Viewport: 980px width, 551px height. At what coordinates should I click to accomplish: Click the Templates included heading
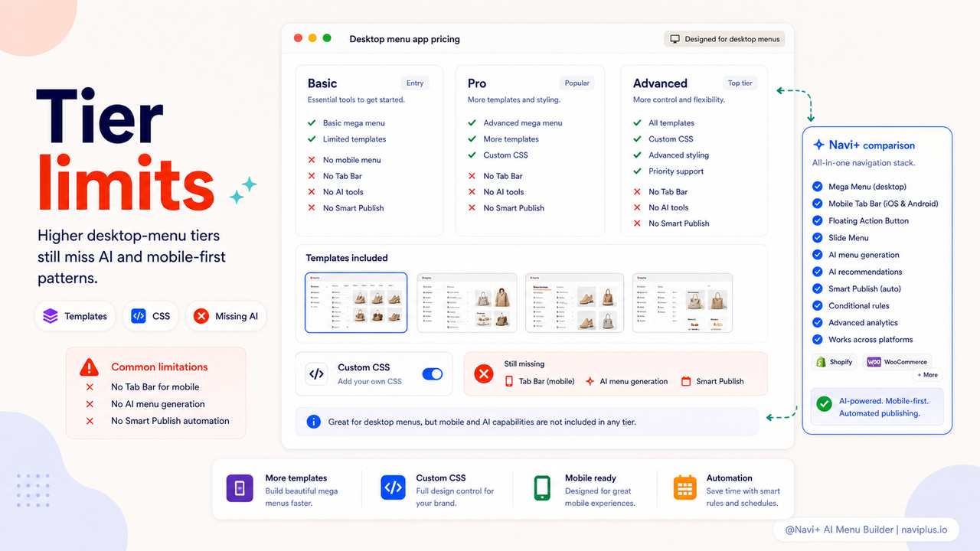click(x=347, y=258)
